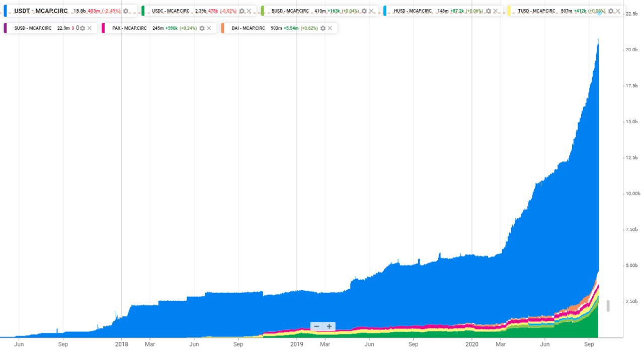644x352 pixels.
Task: Select the SUSD - MCAP.CIRC legend label
Action: 33,28
